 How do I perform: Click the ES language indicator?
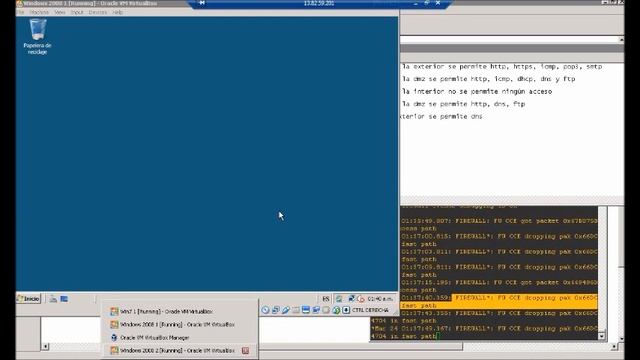pos(326,299)
